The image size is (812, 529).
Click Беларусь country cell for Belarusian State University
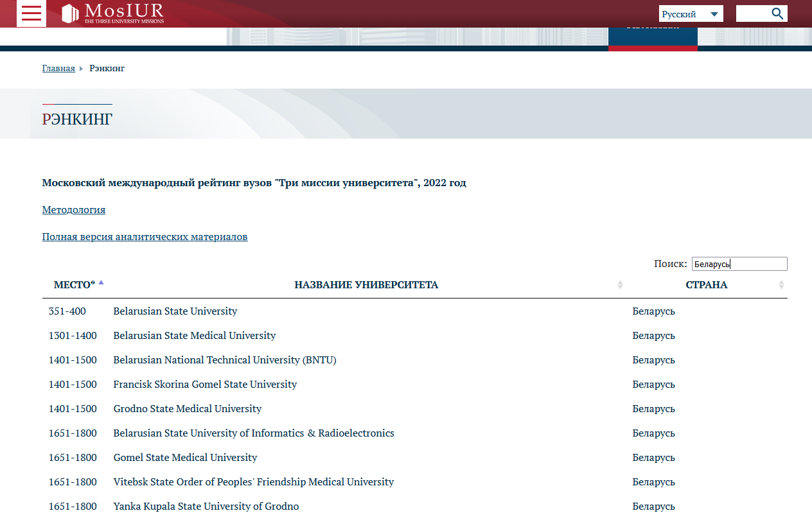point(654,311)
